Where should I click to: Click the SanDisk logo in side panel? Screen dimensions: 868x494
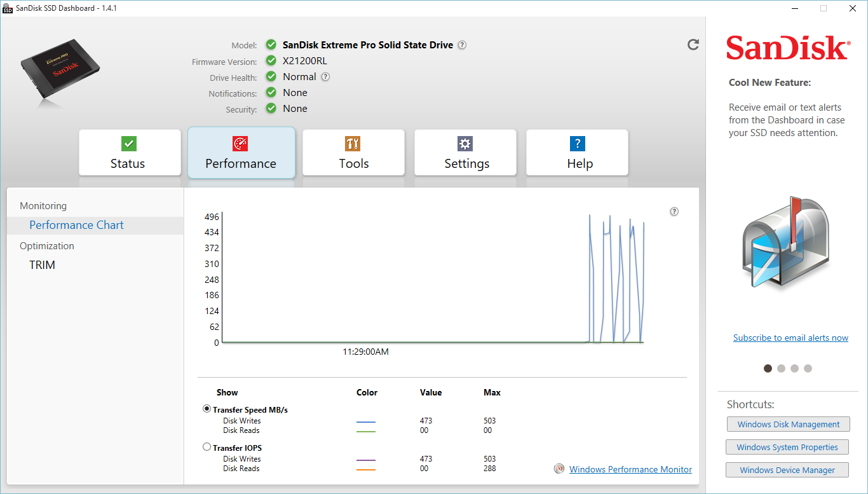tap(789, 48)
